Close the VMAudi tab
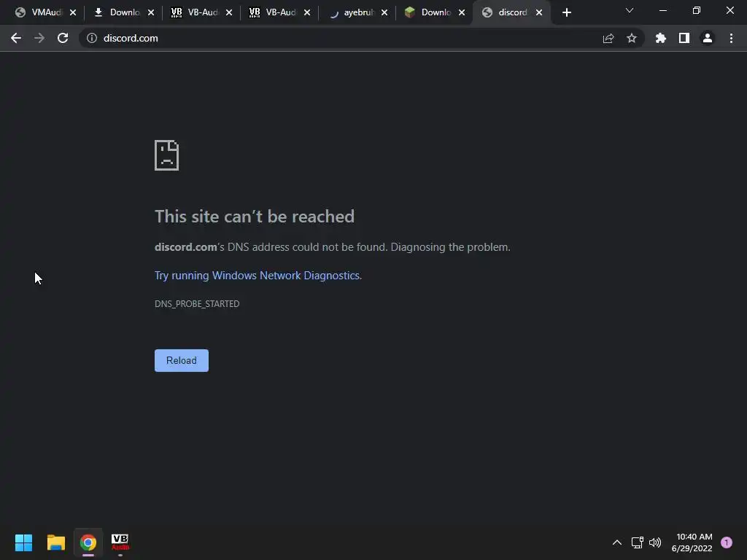747x560 pixels. pyautogui.click(x=73, y=12)
